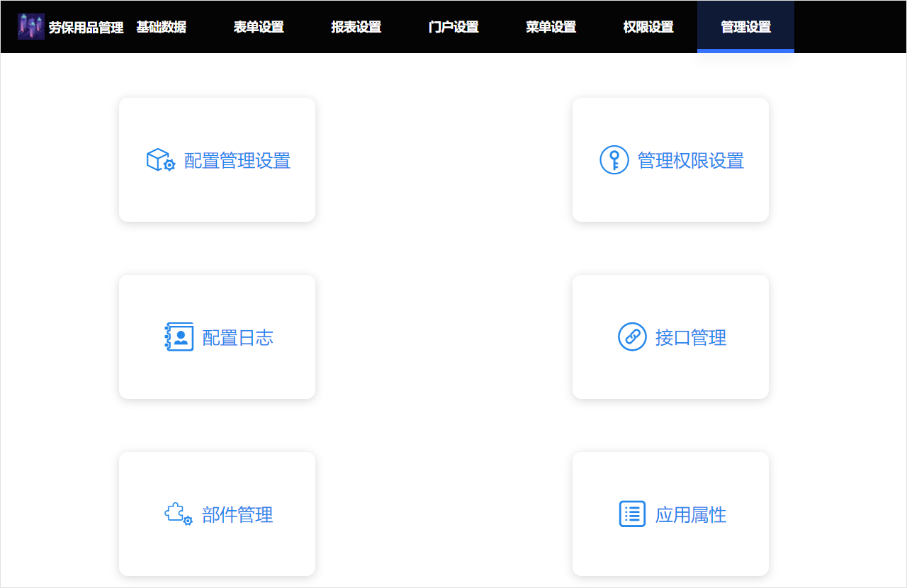
Task: Go to the 门户设置 menu
Action: 453,28
